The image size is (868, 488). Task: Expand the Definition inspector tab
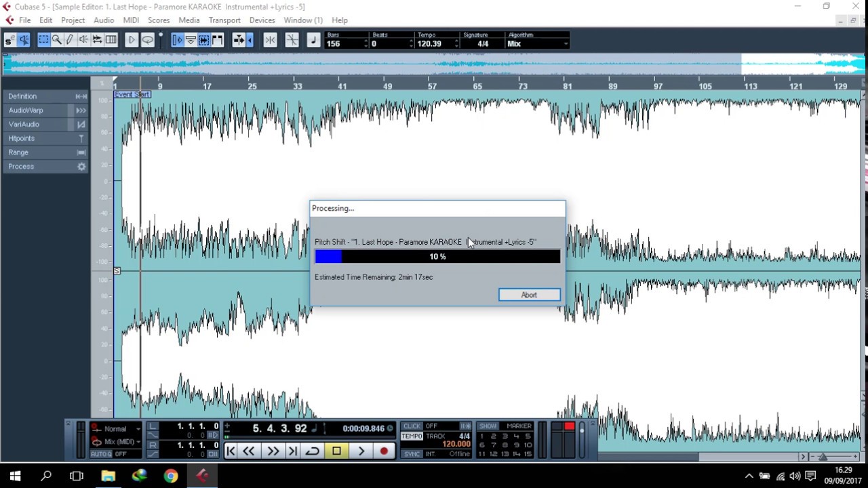(45, 96)
